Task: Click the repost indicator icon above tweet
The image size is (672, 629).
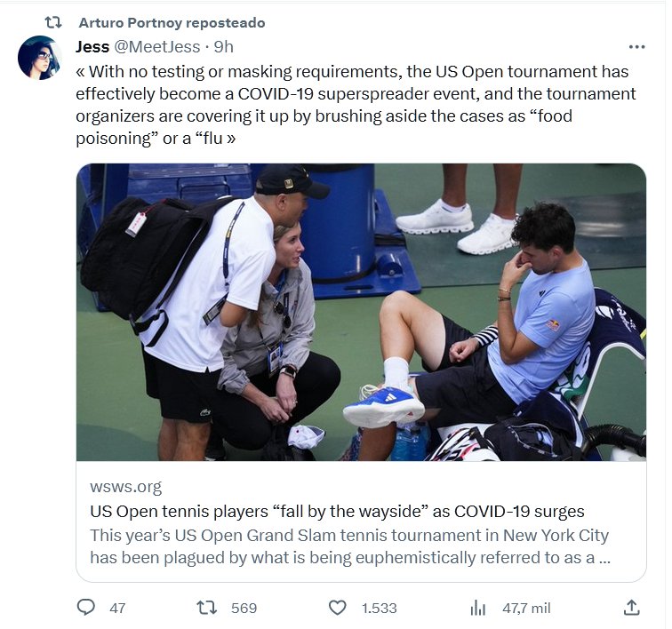Action: click(53, 22)
